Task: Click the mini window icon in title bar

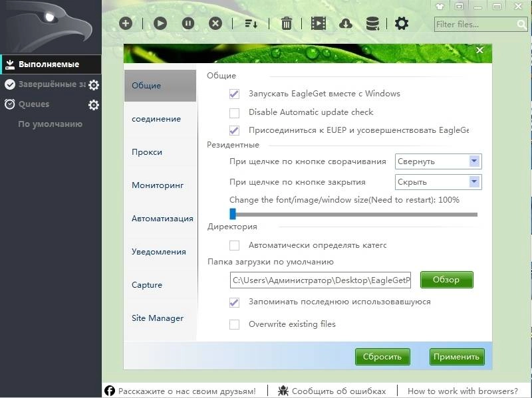Action: coord(459,6)
